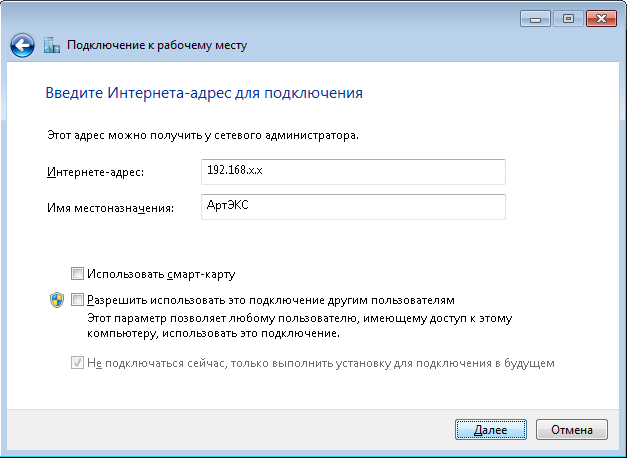Focus the field containing 192.168.x.x
The image size is (627, 458).
point(353,172)
